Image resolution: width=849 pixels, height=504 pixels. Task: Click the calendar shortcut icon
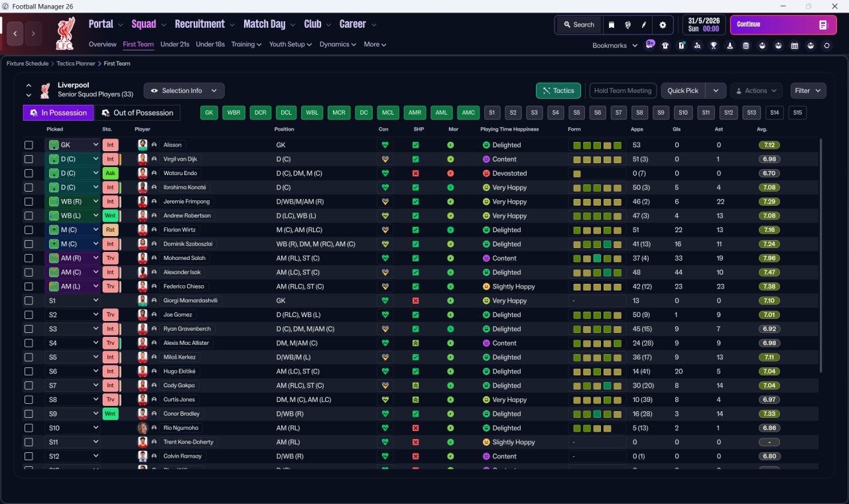(795, 46)
